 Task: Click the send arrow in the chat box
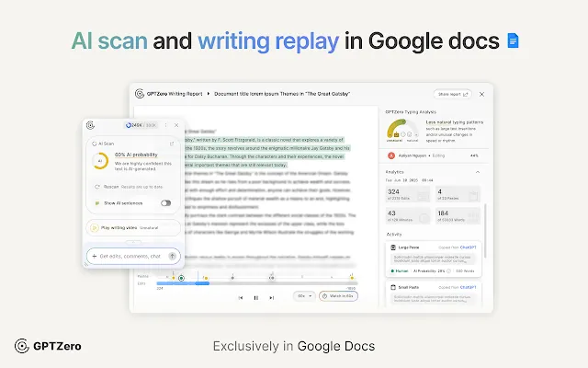172,256
